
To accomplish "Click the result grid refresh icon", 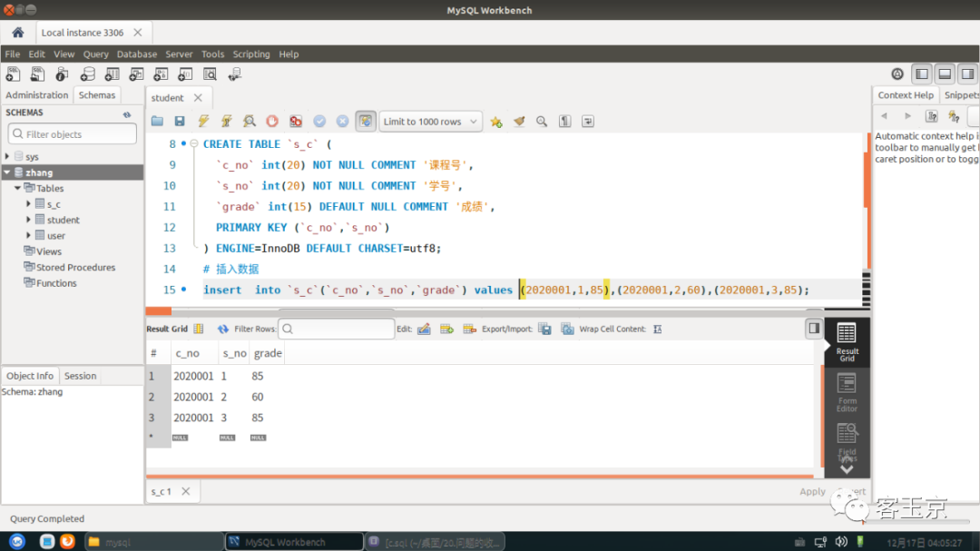I will 222,329.
